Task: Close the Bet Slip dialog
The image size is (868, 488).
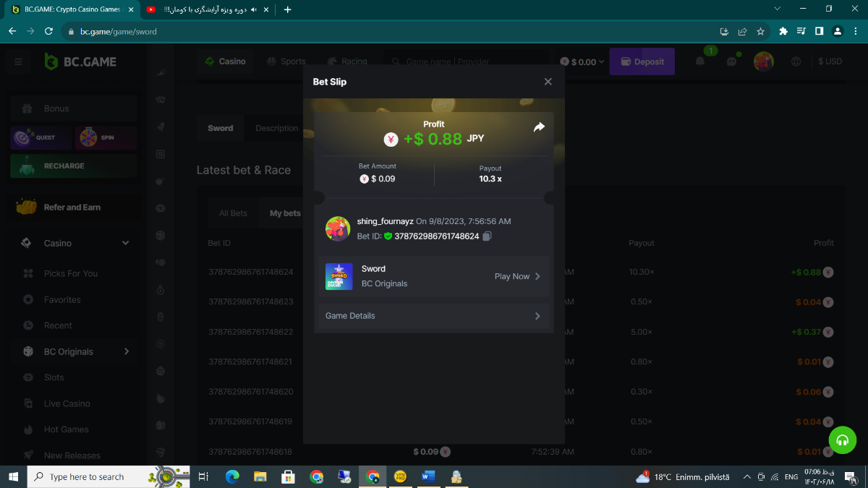Action: click(x=548, y=82)
